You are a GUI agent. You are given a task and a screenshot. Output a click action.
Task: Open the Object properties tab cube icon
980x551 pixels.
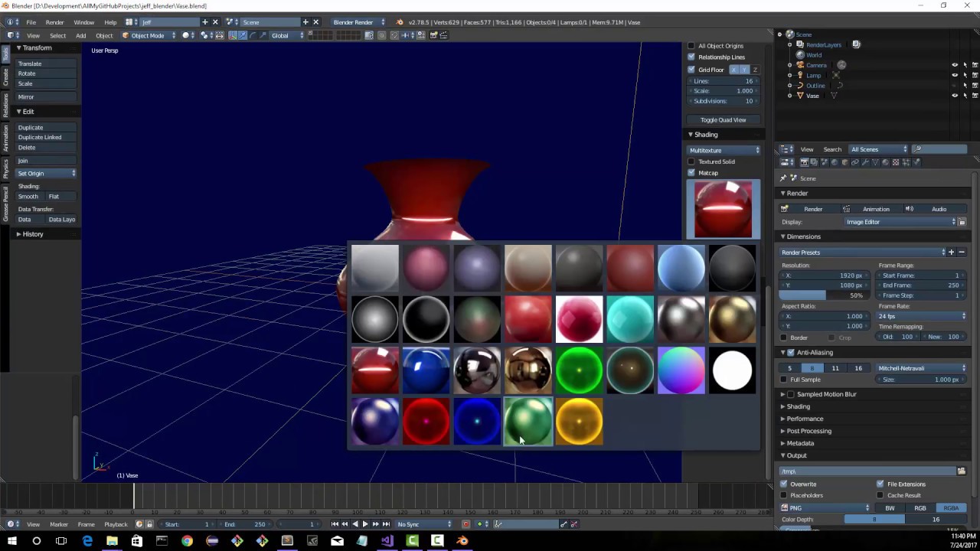click(x=844, y=162)
